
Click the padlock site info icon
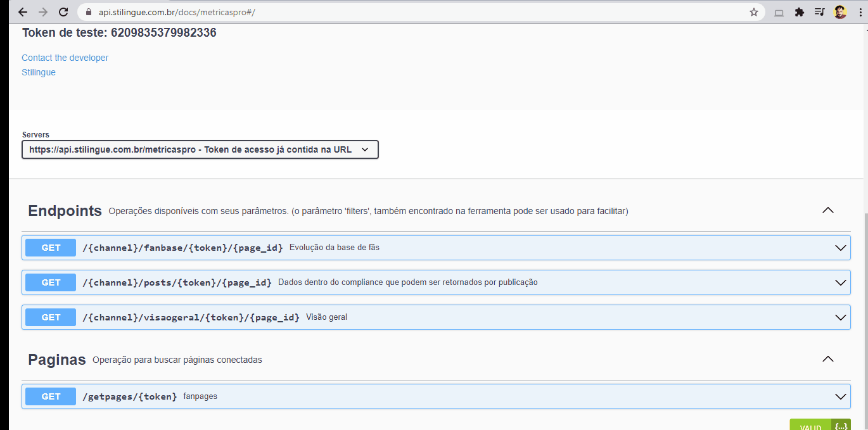click(x=88, y=12)
